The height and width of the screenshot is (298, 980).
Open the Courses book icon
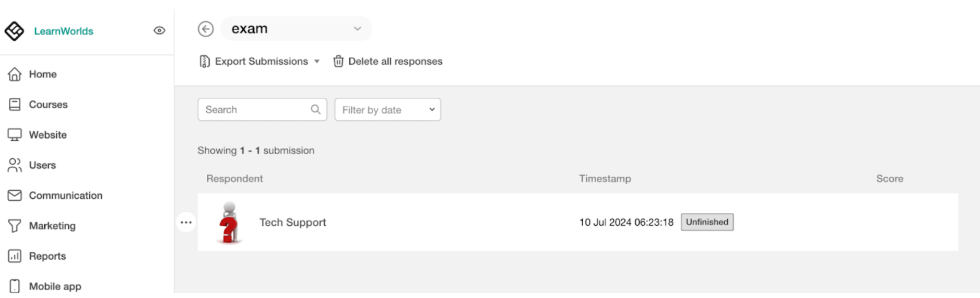pyautogui.click(x=15, y=105)
